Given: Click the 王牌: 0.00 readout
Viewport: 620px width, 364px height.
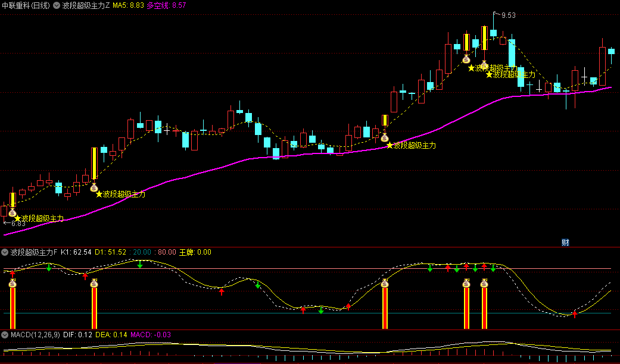Looking at the screenshot, I should [x=195, y=252].
